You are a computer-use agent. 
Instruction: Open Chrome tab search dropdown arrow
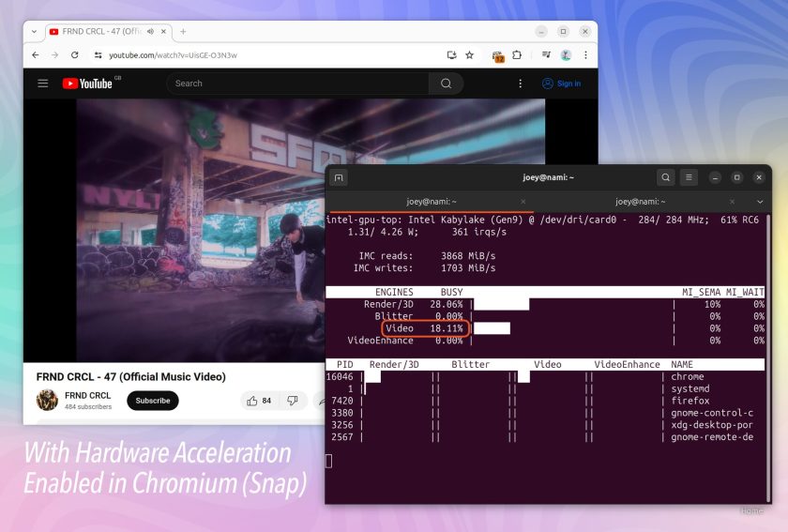tap(34, 32)
